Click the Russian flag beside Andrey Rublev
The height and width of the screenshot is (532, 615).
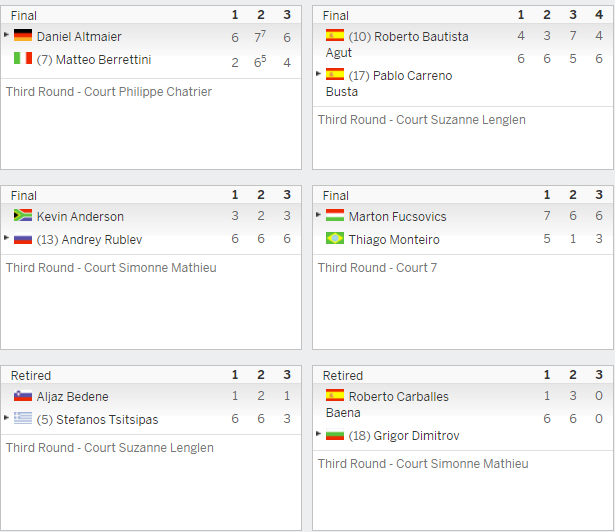pyautogui.click(x=23, y=239)
